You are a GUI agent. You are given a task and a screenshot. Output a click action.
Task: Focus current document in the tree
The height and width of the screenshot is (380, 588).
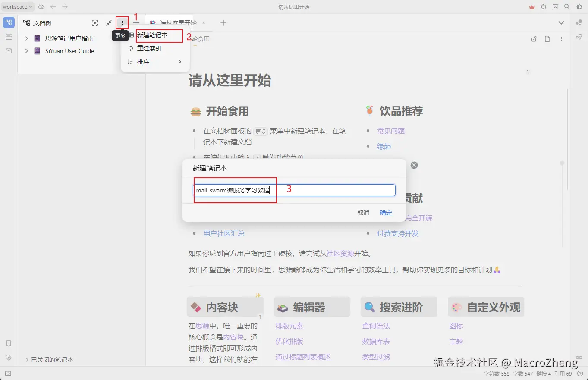95,23
